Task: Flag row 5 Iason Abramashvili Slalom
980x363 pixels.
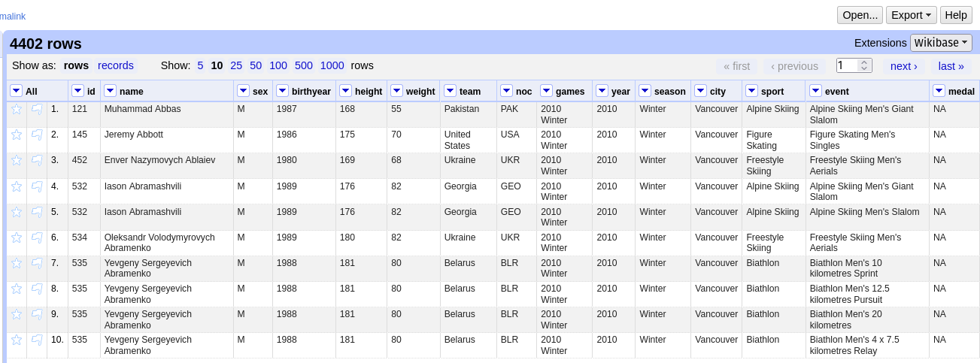Action: point(37,213)
